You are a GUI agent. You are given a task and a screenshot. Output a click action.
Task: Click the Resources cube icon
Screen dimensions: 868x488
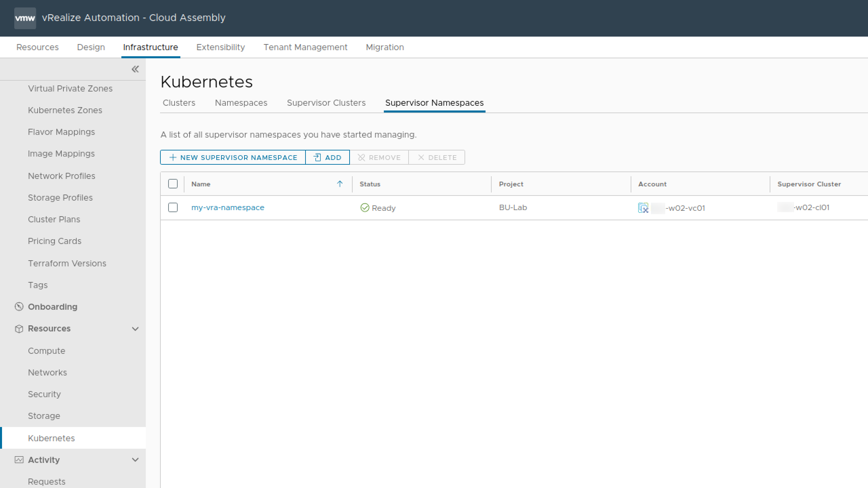coord(19,329)
